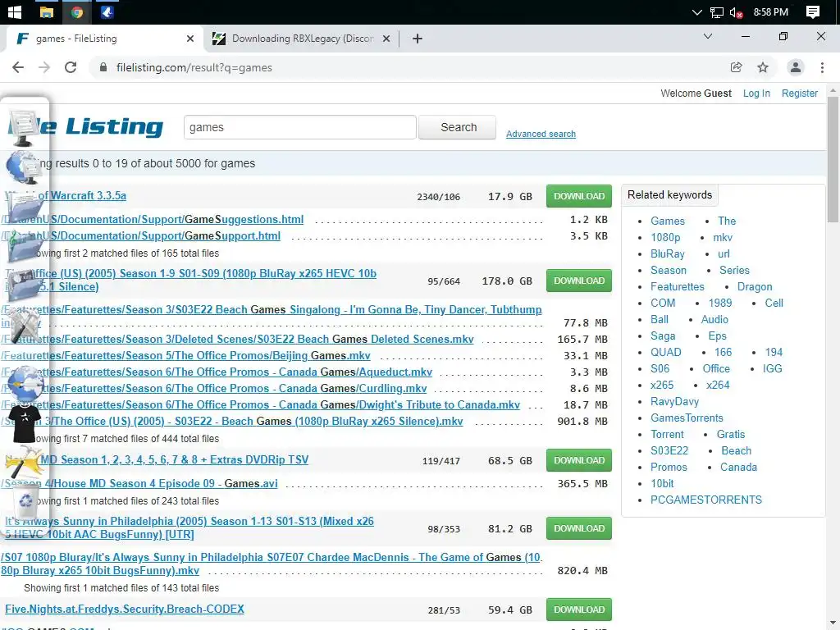Open the black t-shirt dock icon
The height and width of the screenshot is (630, 840).
24,423
